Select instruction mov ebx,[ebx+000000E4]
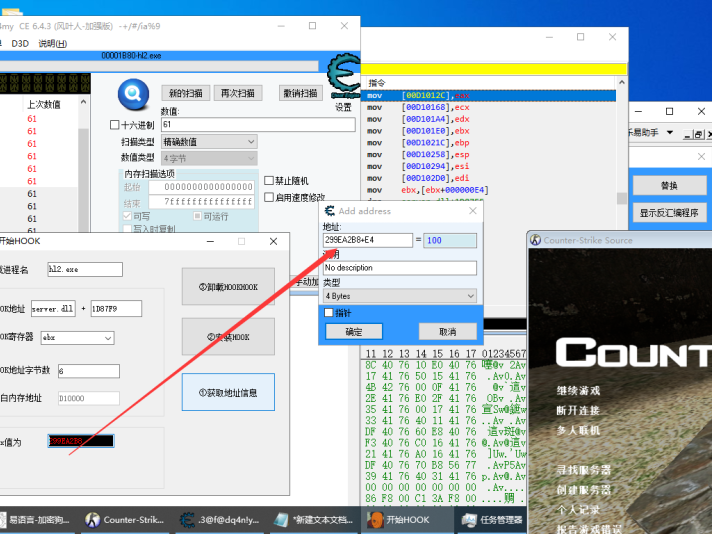712x534 pixels. 490,190
